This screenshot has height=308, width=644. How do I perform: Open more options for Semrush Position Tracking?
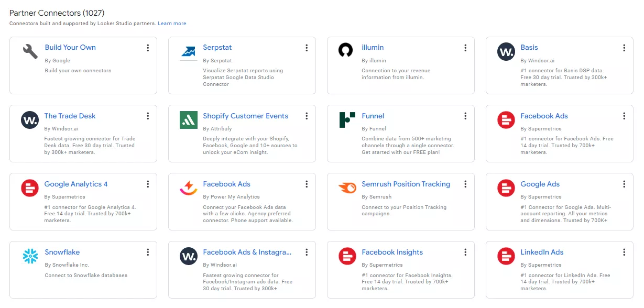465,184
